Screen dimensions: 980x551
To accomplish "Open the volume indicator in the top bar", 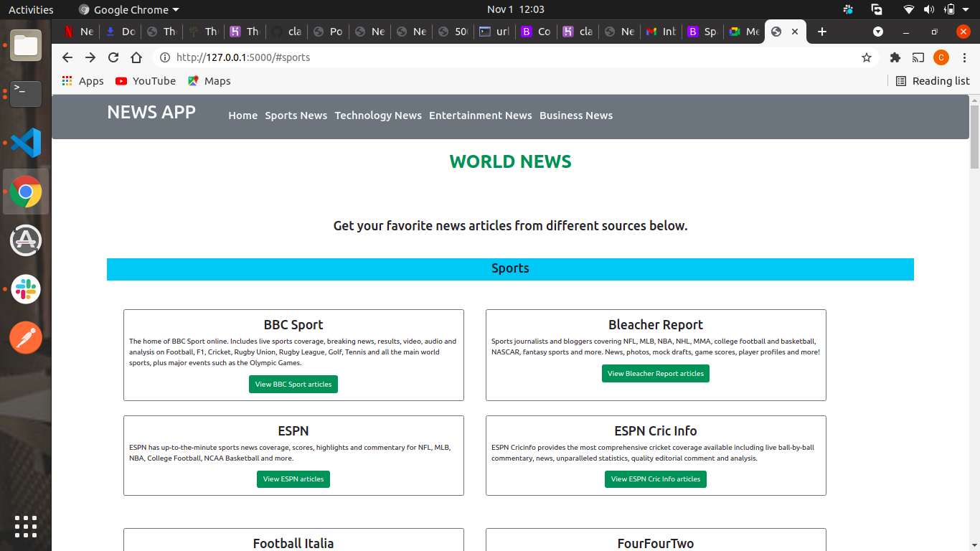I will tap(929, 9).
